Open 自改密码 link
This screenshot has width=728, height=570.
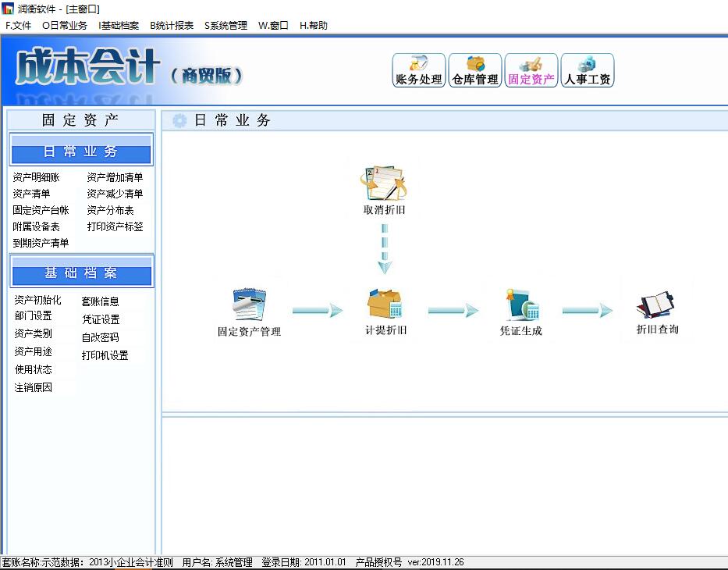[101, 338]
